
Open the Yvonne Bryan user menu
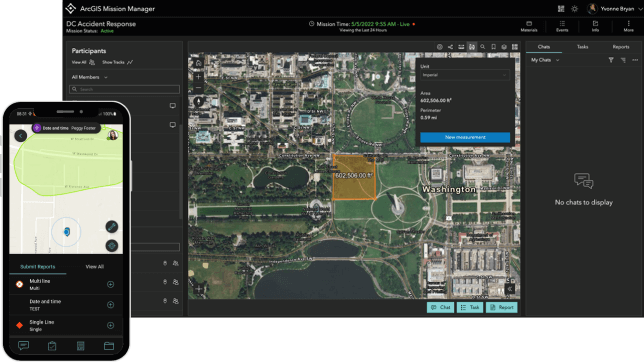614,9
